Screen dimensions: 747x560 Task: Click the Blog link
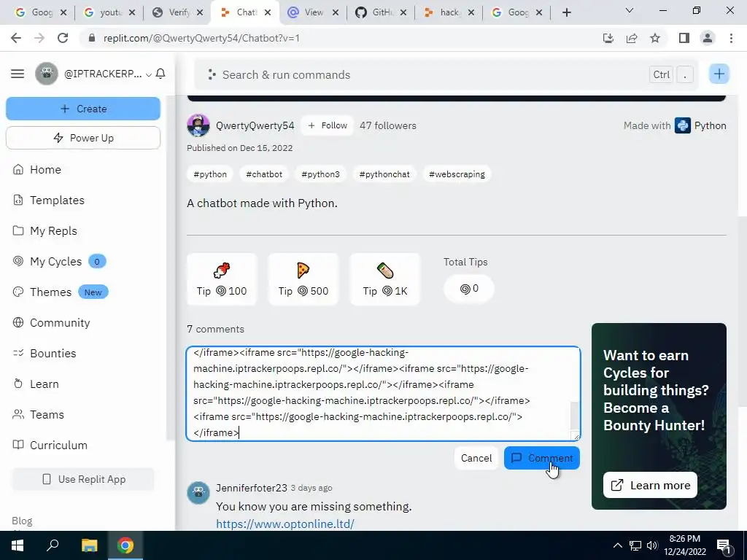tap(22, 521)
